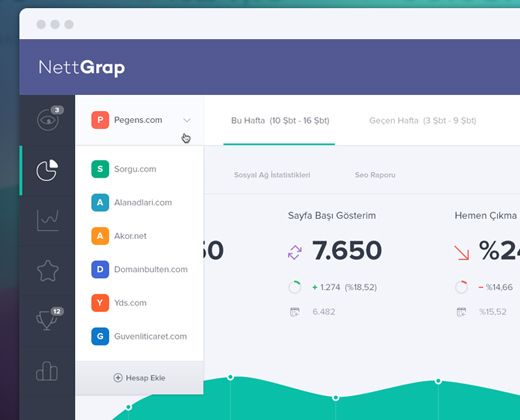Select Yds.com from the account list
This screenshot has height=420, width=520.
(130, 303)
